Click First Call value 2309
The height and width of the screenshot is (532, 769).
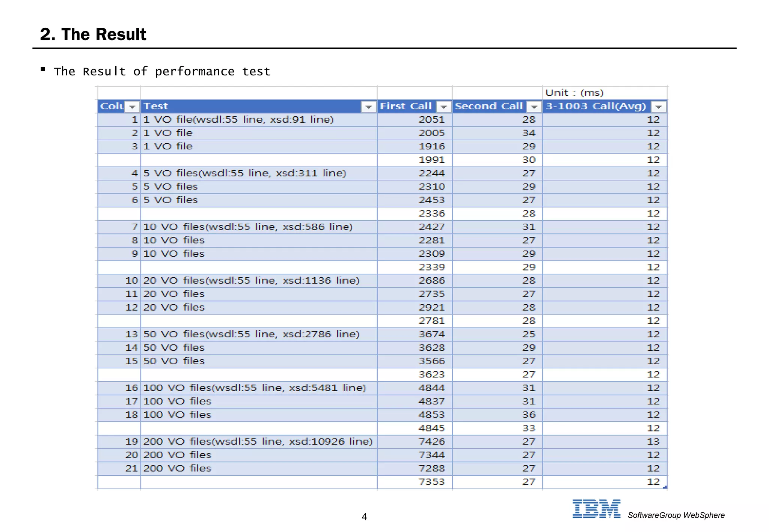(x=415, y=254)
